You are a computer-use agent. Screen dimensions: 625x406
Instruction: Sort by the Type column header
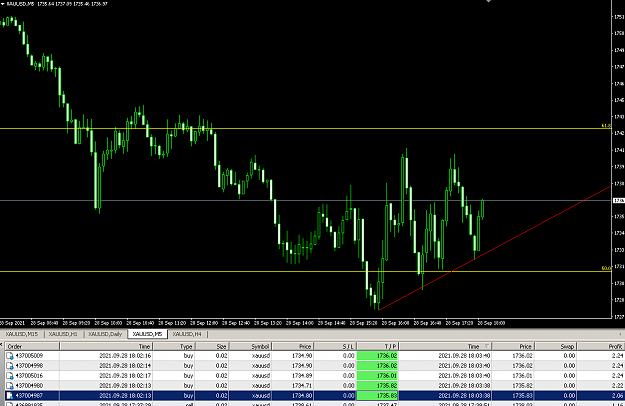pyautogui.click(x=175, y=346)
